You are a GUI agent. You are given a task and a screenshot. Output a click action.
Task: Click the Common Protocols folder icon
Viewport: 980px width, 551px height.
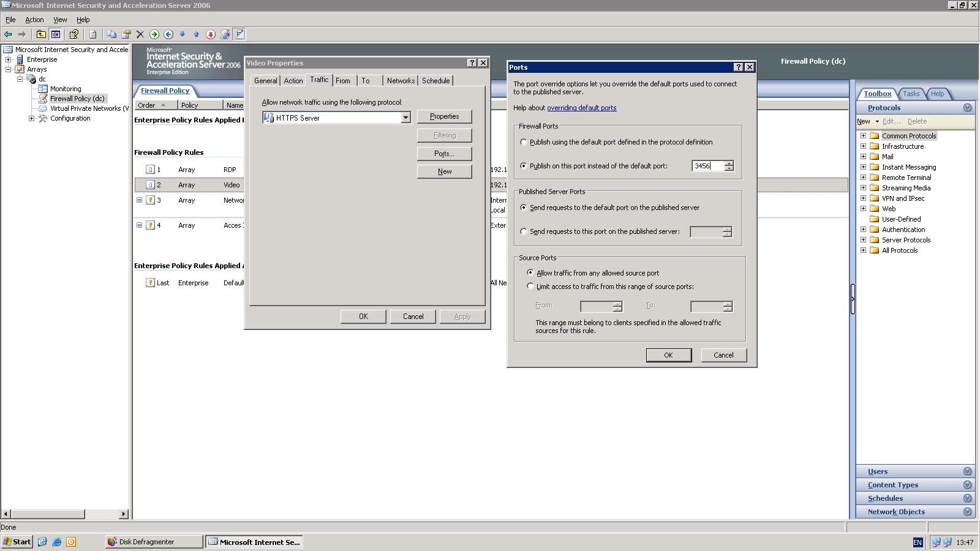pyautogui.click(x=875, y=136)
